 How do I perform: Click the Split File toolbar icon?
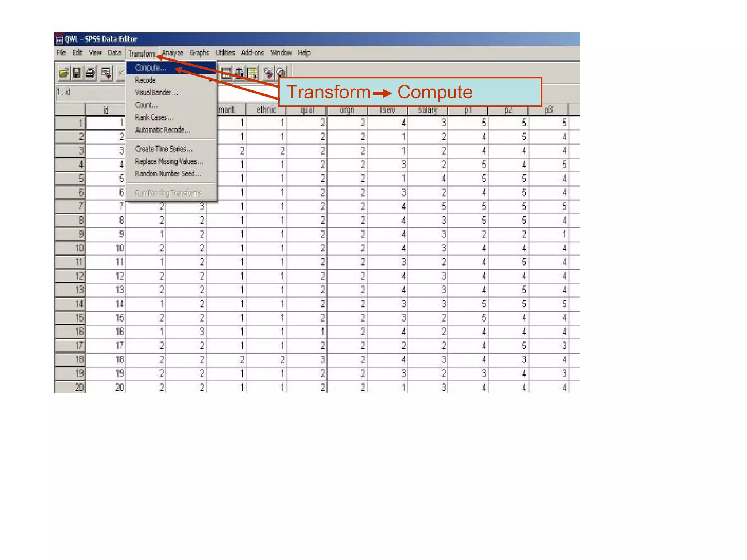tap(226, 73)
